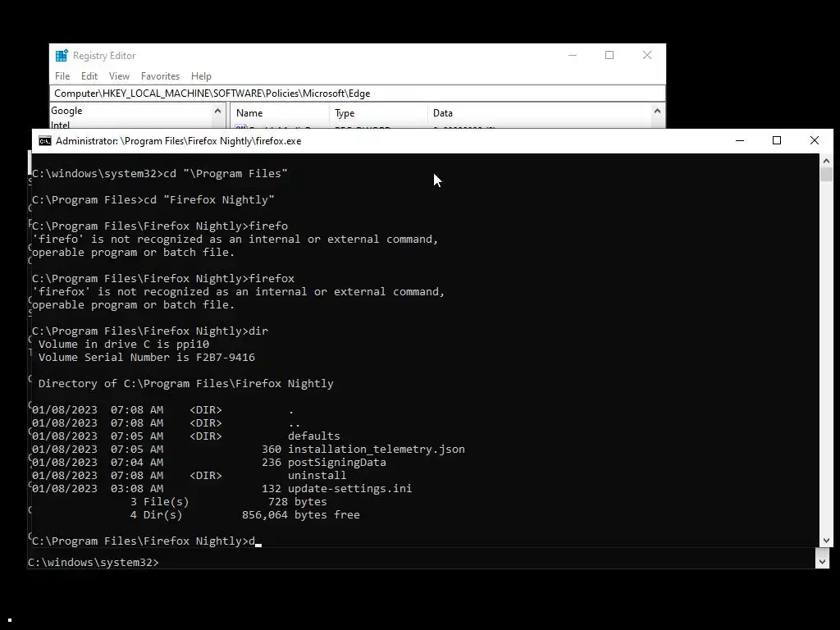Click the command prompt window title text
This screenshot has height=630, width=840.
[x=178, y=141]
